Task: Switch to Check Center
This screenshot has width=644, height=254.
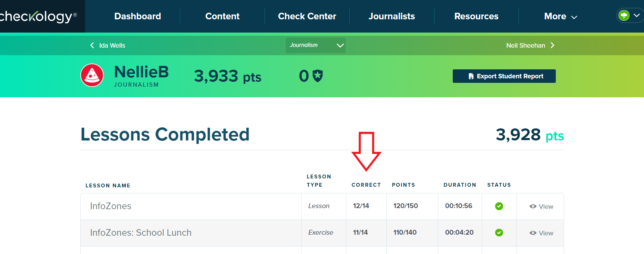Action: pos(307,16)
